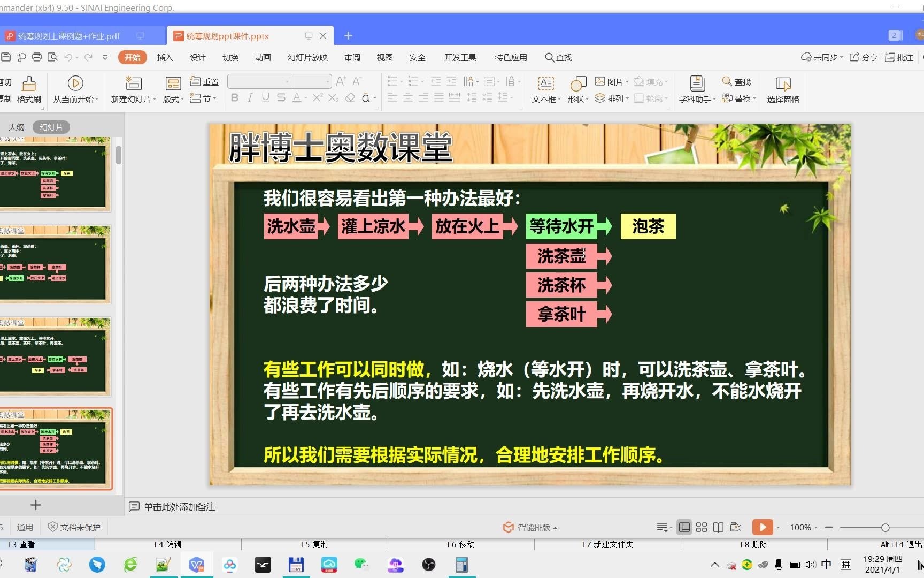Toggle underline formatting
Image resolution: width=924 pixels, height=578 pixels.
[x=265, y=97]
